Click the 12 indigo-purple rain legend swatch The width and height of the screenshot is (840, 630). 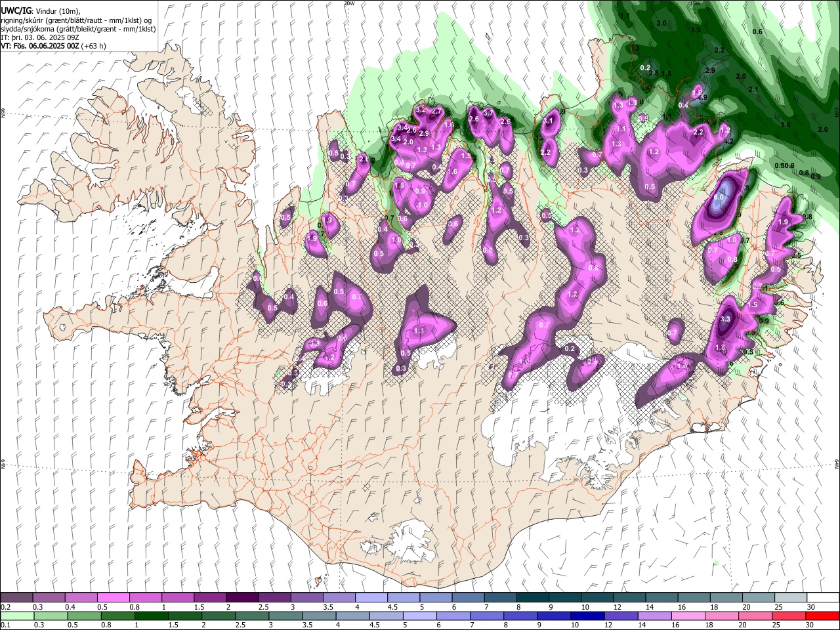(620, 616)
